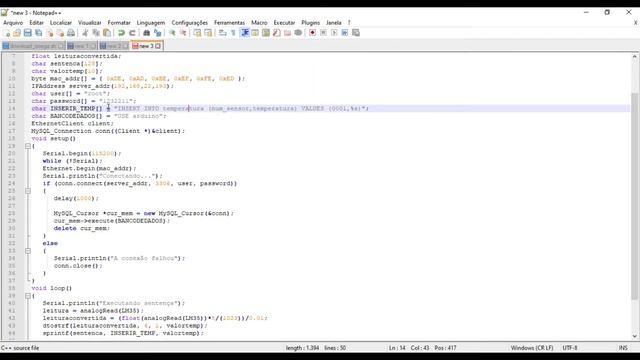
Task: Open the Arquivo menu
Action: tap(13, 22)
